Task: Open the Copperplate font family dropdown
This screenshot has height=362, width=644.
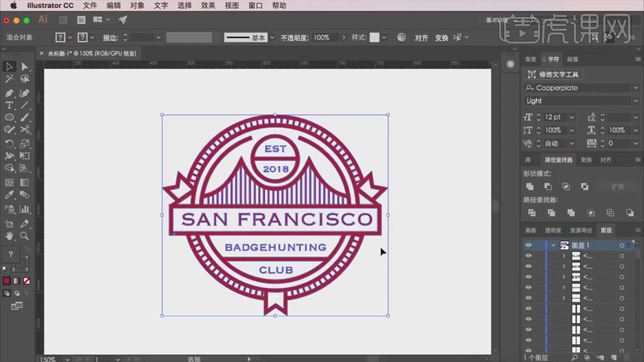Action: pyautogui.click(x=636, y=88)
